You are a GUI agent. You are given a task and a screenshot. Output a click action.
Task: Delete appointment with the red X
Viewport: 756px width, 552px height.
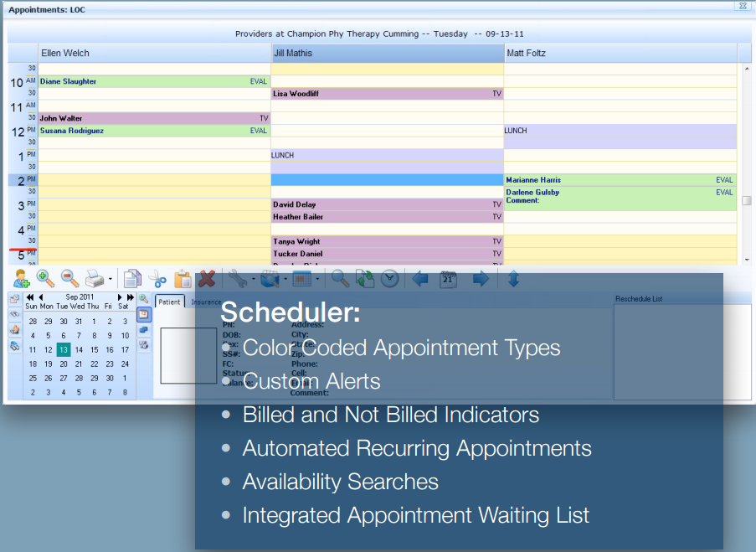click(207, 279)
